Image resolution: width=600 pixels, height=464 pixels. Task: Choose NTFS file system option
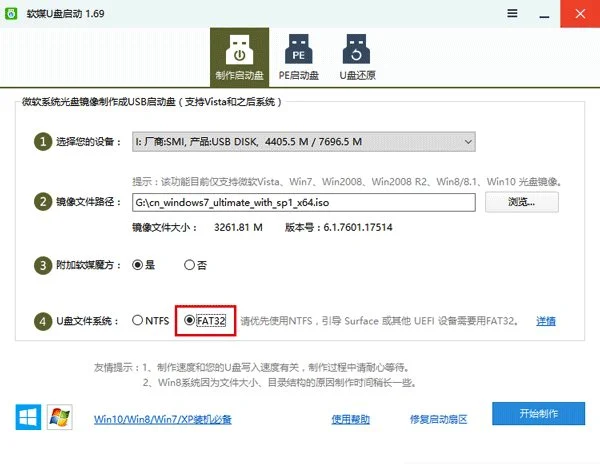coord(150,320)
